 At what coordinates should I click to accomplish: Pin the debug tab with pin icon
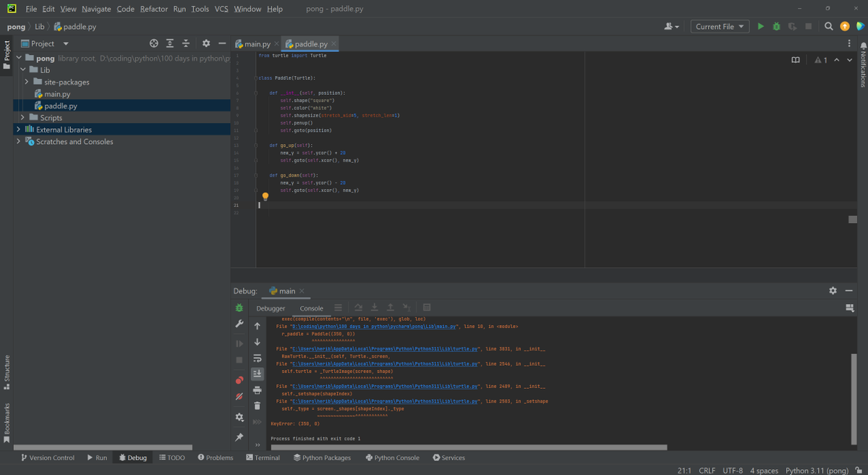[x=239, y=437]
